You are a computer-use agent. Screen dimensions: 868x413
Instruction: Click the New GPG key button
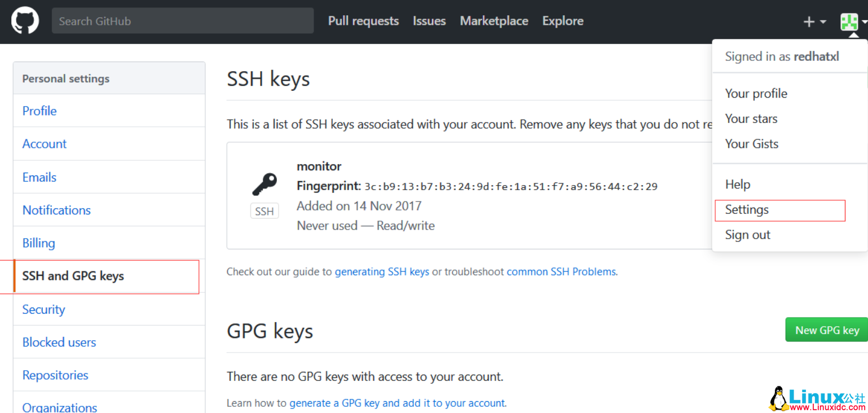[827, 330]
